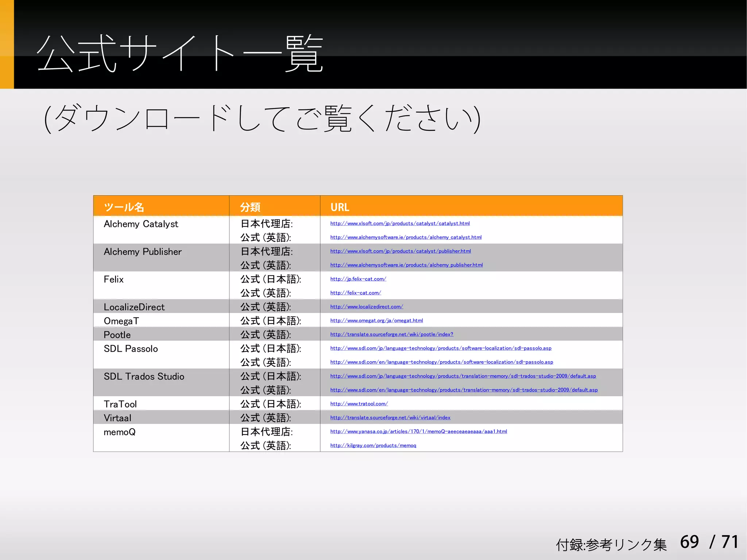Screen dimensions: 747x560
Task: Open the alchemy_publisher.html official link
Action: 406,265
